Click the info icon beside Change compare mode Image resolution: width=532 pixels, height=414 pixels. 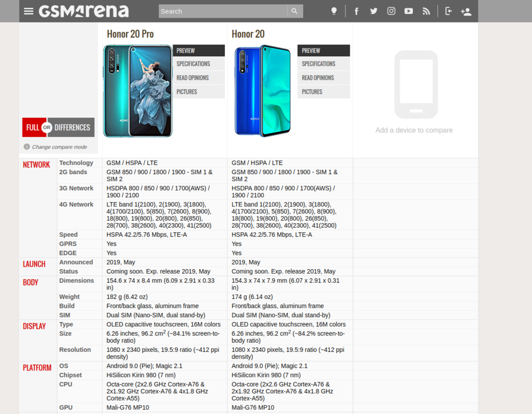click(26, 147)
